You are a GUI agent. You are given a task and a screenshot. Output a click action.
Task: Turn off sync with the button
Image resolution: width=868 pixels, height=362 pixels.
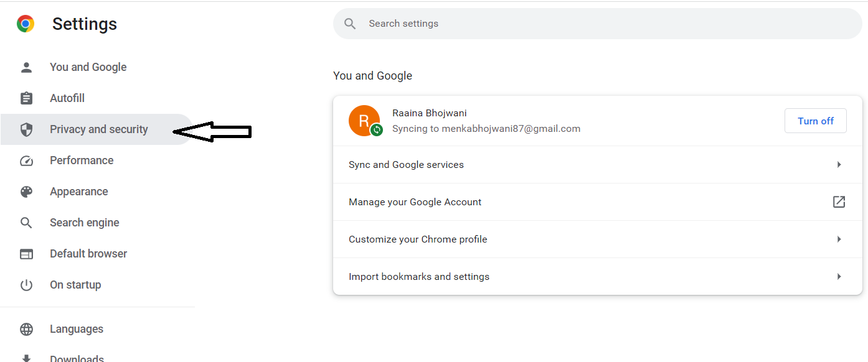pyautogui.click(x=815, y=121)
